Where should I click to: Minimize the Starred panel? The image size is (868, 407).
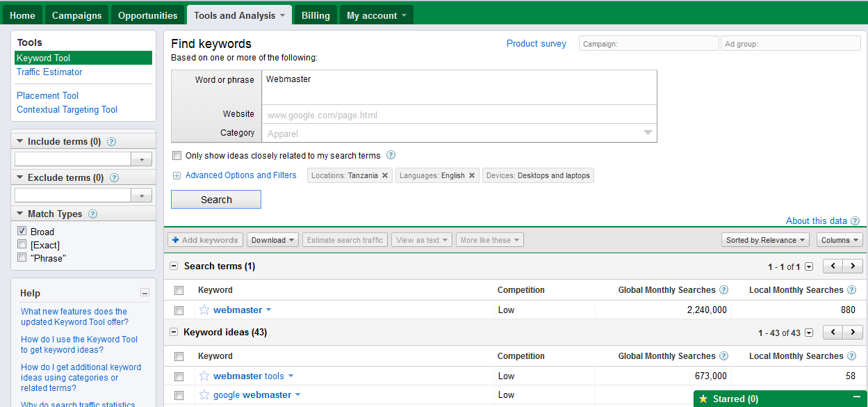click(x=857, y=399)
